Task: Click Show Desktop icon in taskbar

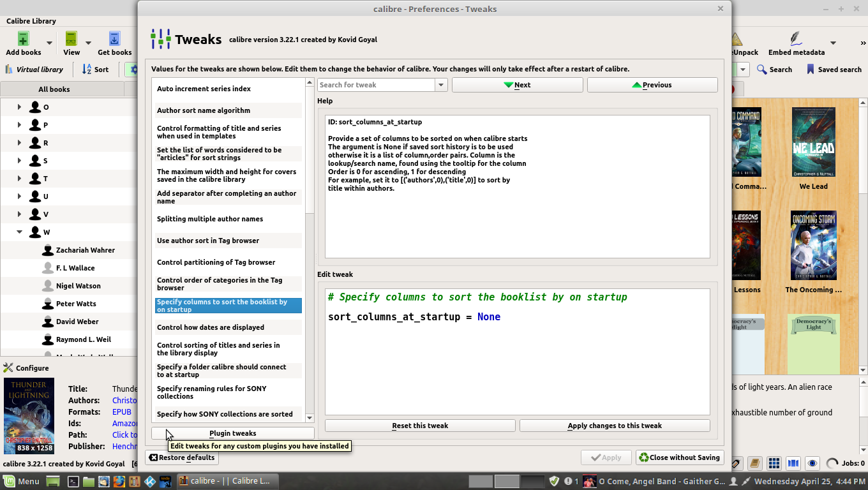Action: point(53,481)
